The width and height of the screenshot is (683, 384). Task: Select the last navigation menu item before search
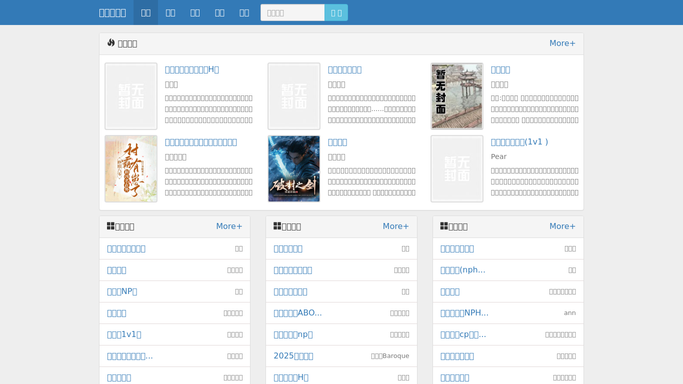click(x=244, y=13)
